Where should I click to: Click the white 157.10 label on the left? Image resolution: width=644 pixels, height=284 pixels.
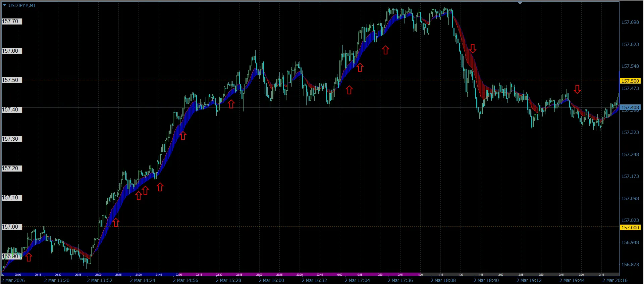11,198
